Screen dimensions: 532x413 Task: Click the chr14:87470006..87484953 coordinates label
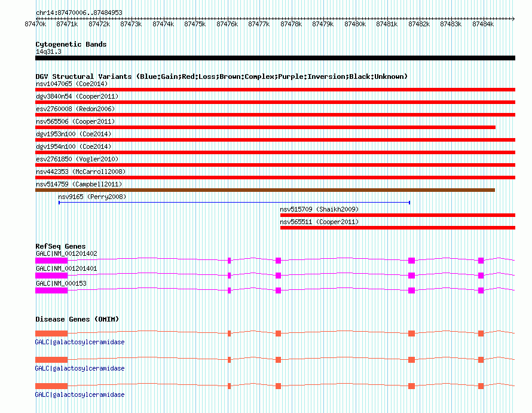79,13
